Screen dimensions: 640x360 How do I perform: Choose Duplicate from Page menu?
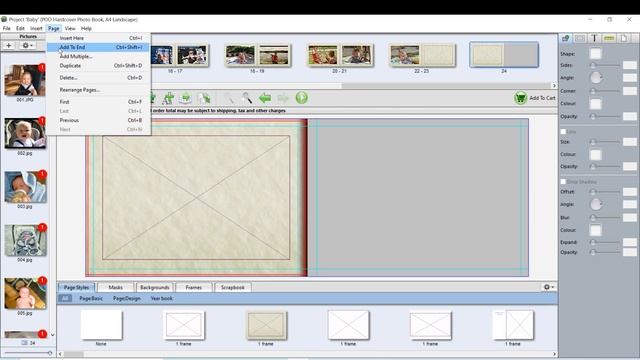pos(98,66)
